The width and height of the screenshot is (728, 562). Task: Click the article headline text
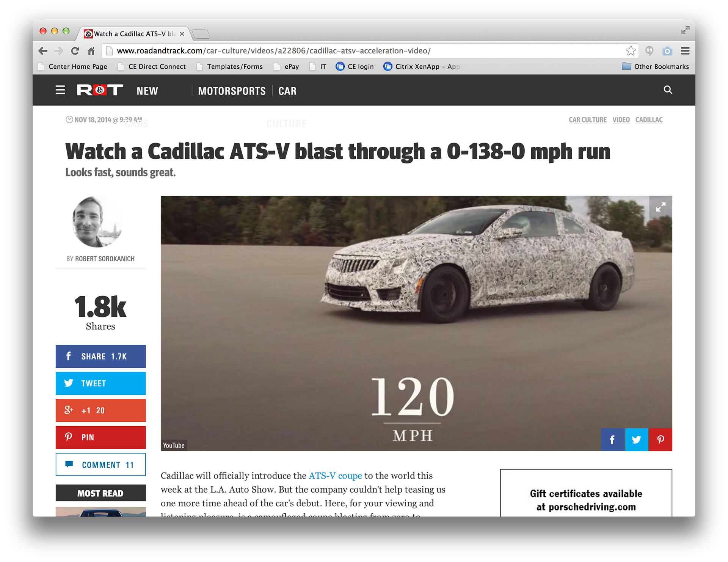click(x=338, y=151)
